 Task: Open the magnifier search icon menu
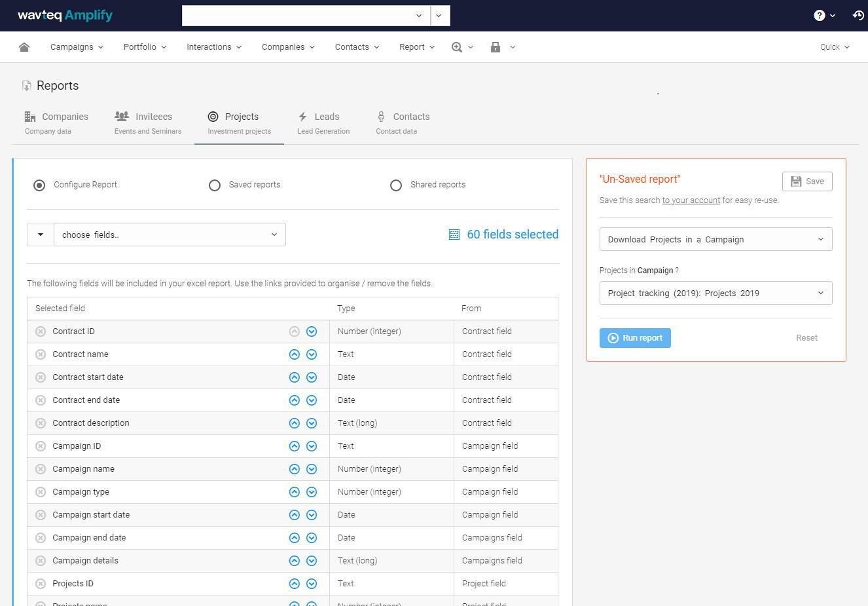(x=457, y=47)
